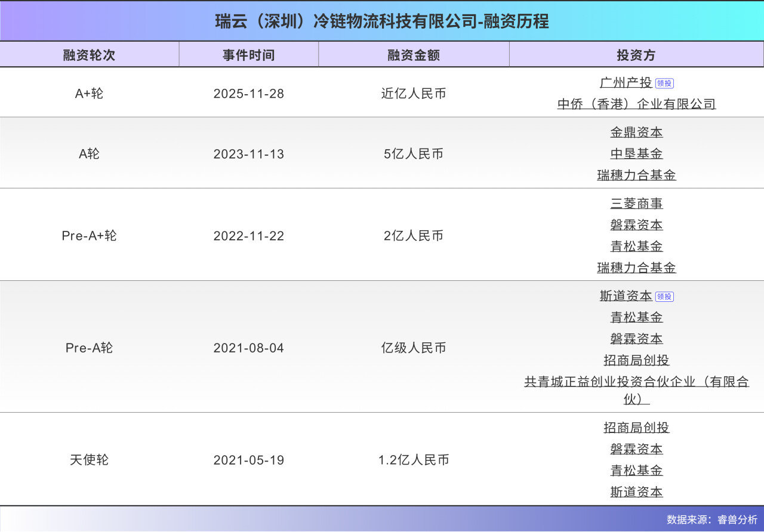Click the 领投 badge beside 斯道资本
This screenshot has height=532, width=764.
[x=664, y=296]
